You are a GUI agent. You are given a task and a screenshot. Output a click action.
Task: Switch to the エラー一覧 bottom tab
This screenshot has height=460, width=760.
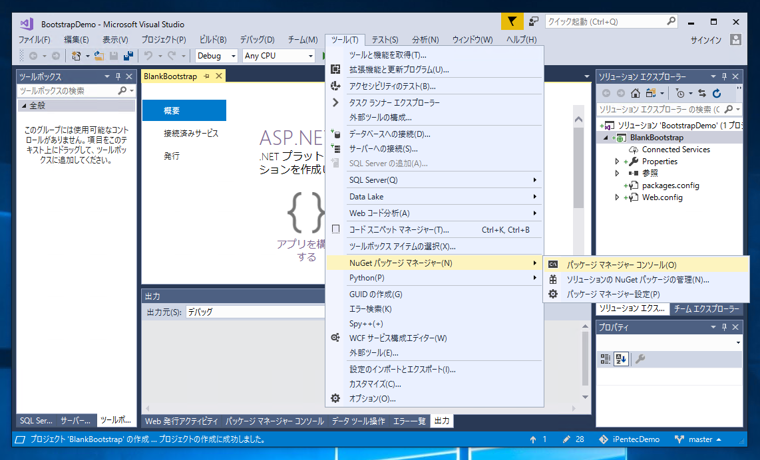409,421
